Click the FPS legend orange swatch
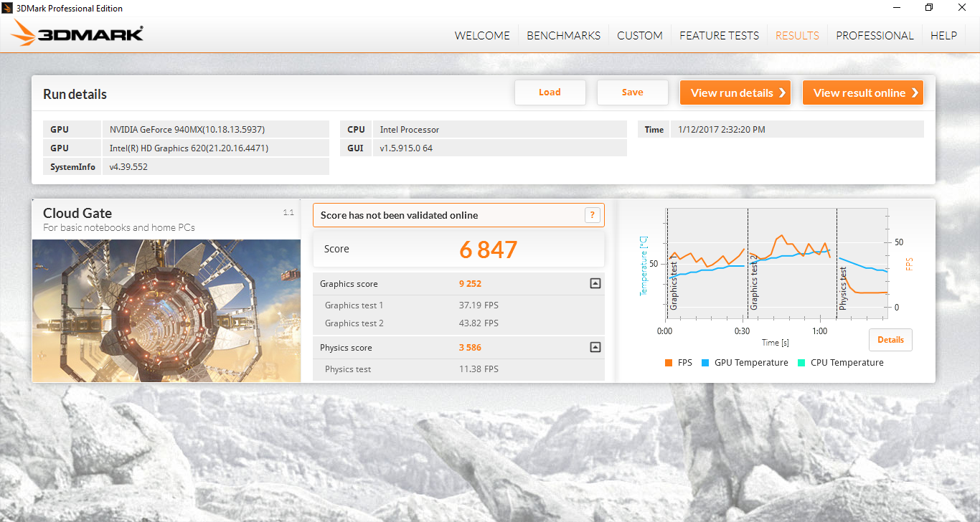This screenshot has width=980, height=522. pyautogui.click(x=669, y=363)
